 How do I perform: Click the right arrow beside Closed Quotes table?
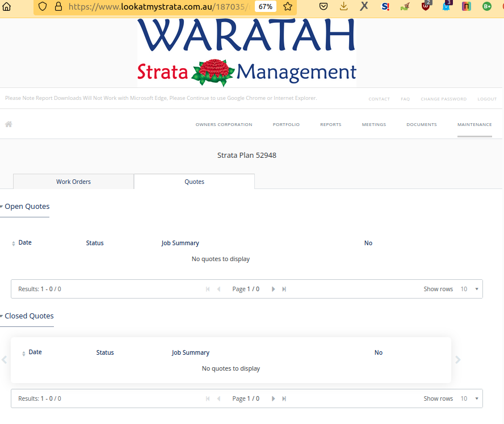[458, 360]
